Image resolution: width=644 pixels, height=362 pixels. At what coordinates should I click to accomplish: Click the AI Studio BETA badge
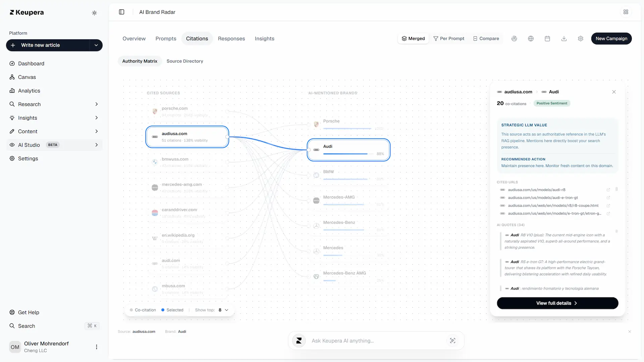tap(53, 145)
